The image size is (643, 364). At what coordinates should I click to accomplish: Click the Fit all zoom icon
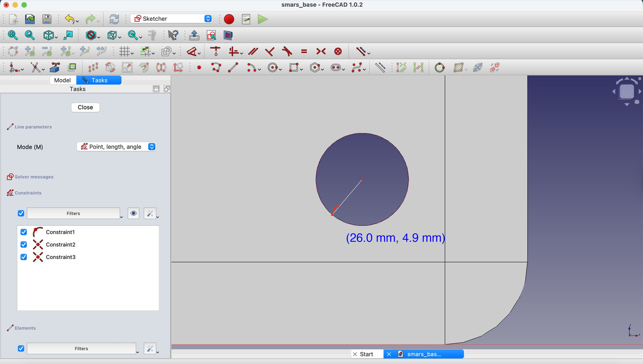tap(13, 35)
